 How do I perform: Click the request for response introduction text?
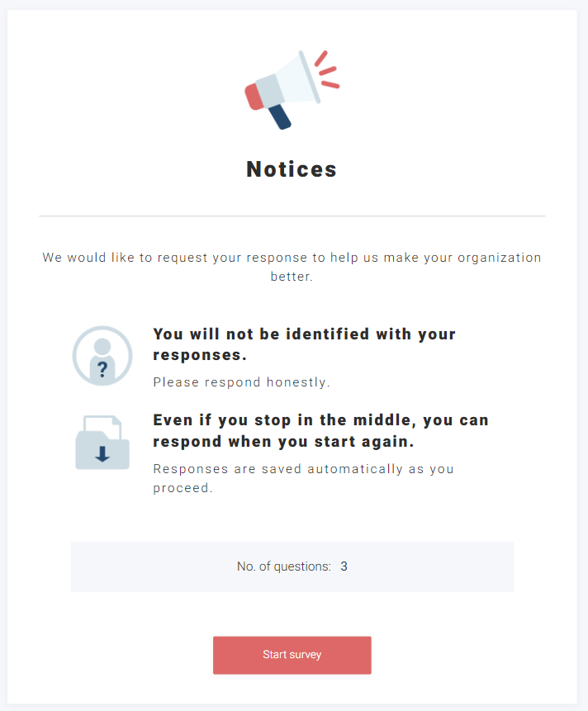pyautogui.click(x=292, y=266)
